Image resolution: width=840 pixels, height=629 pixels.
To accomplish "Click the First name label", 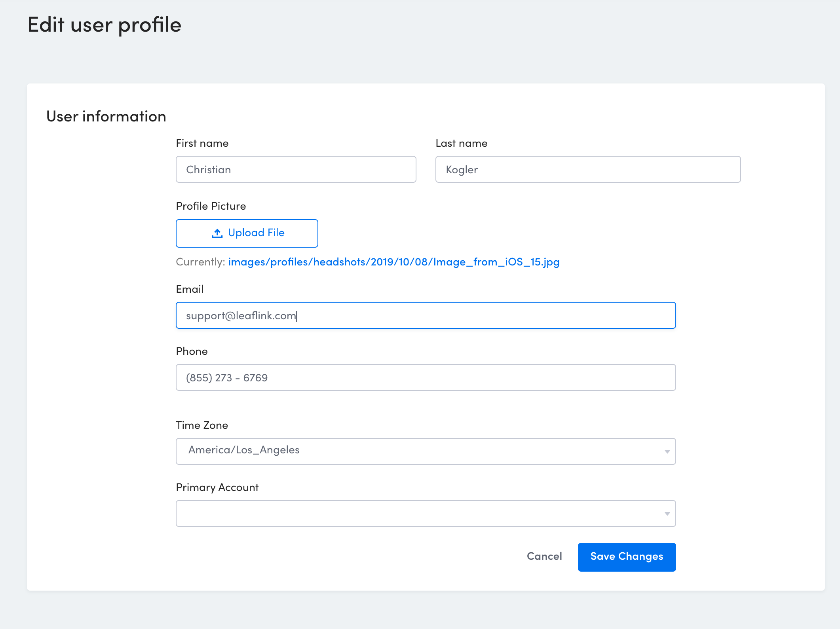I will coord(202,143).
